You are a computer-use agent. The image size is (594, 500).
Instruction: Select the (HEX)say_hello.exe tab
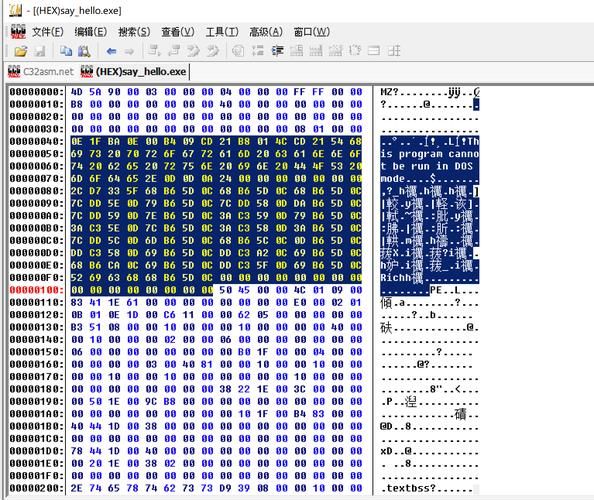click(134, 71)
